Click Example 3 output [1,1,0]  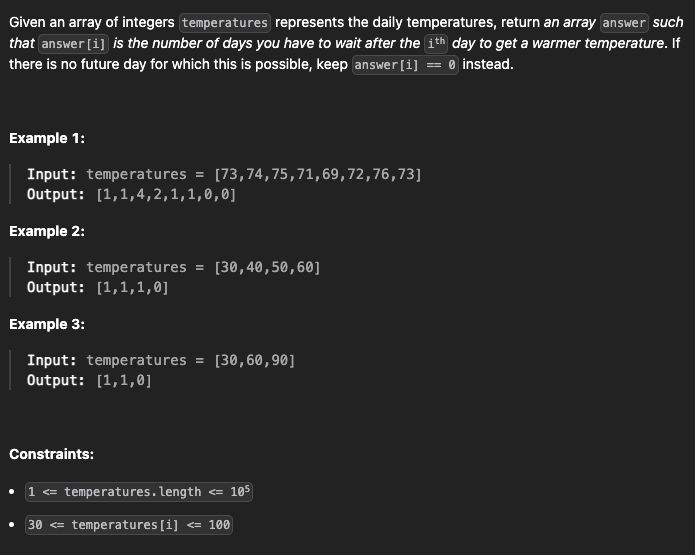[x=124, y=380]
